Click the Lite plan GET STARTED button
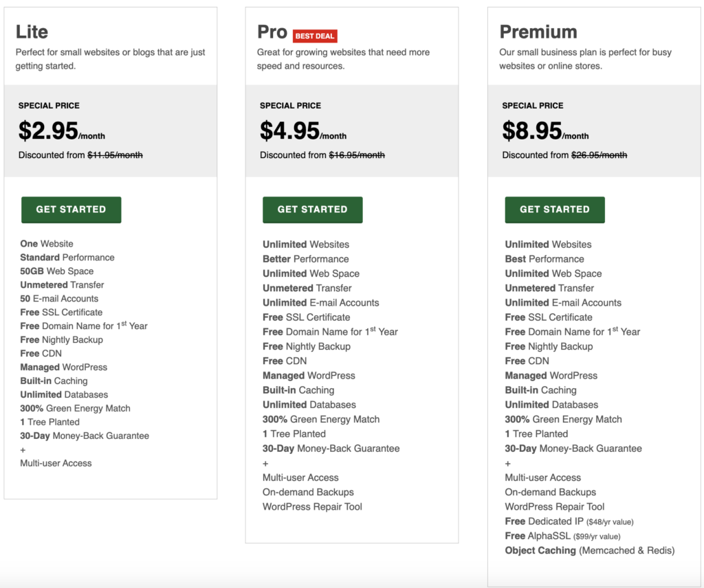The width and height of the screenshot is (704, 588). pyautogui.click(x=71, y=210)
